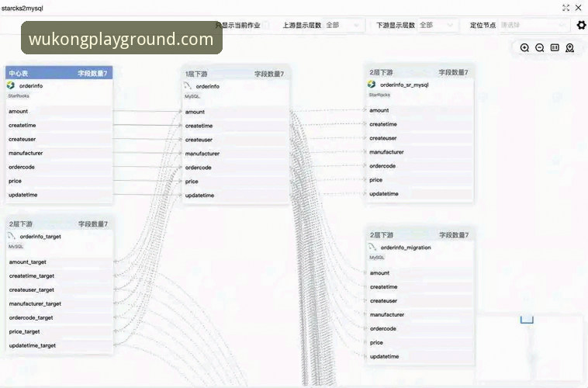
Task: Select createtime field in orderinfo_sr_mysql
Action: 420,124
